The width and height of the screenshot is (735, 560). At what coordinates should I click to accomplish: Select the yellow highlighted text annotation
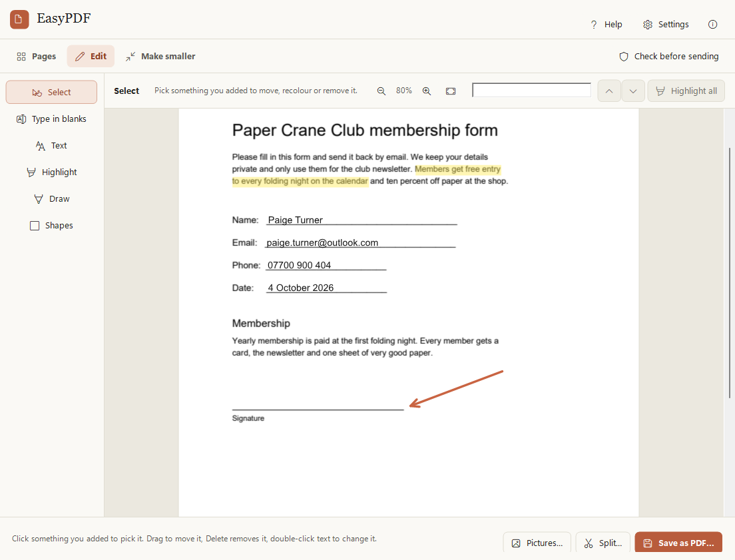point(367,175)
